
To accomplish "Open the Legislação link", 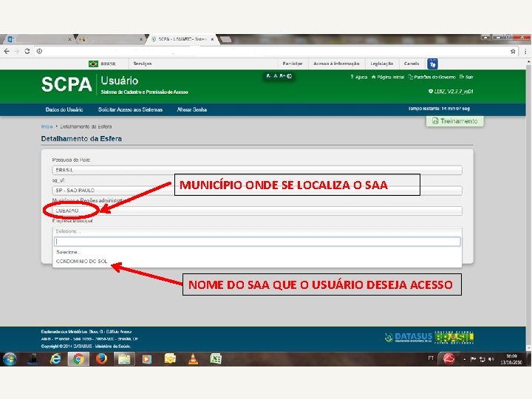I will (382, 64).
